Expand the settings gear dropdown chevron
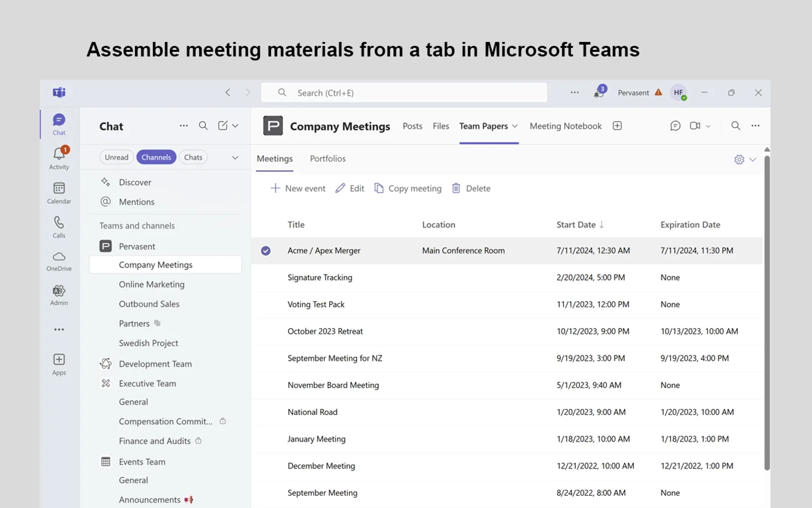The height and width of the screenshot is (508, 812). click(x=753, y=160)
